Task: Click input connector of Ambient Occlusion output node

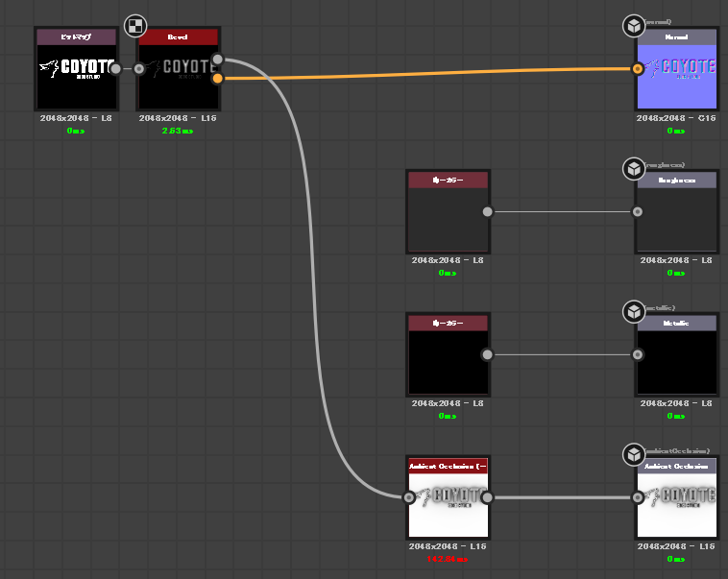Action: click(x=638, y=497)
